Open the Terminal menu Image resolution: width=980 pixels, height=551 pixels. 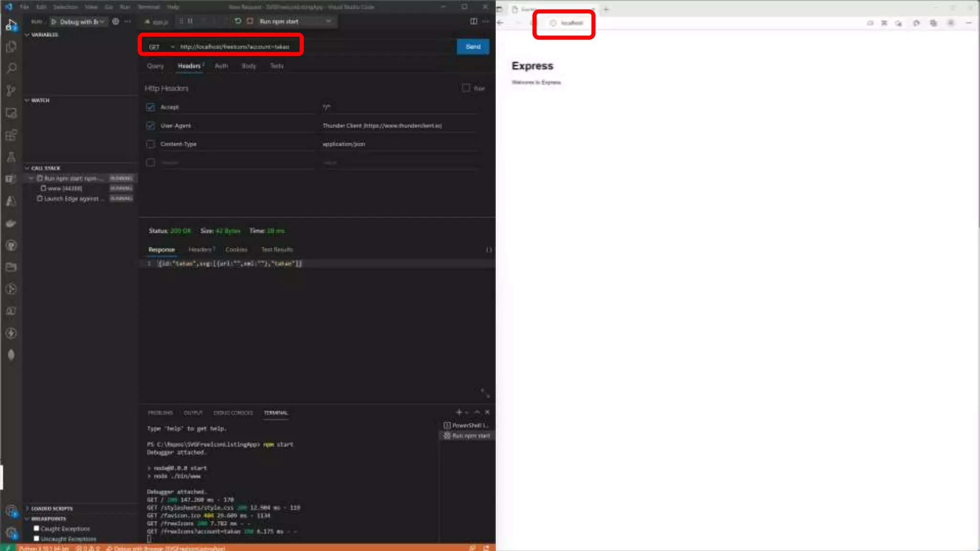coord(149,7)
